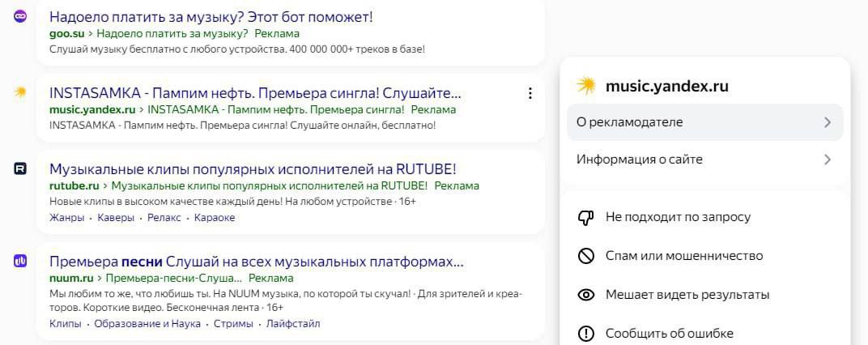Open the 'Премьера песни' NUUM headline
The image size is (868, 345).
pyautogui.click(x=256, y=262)
